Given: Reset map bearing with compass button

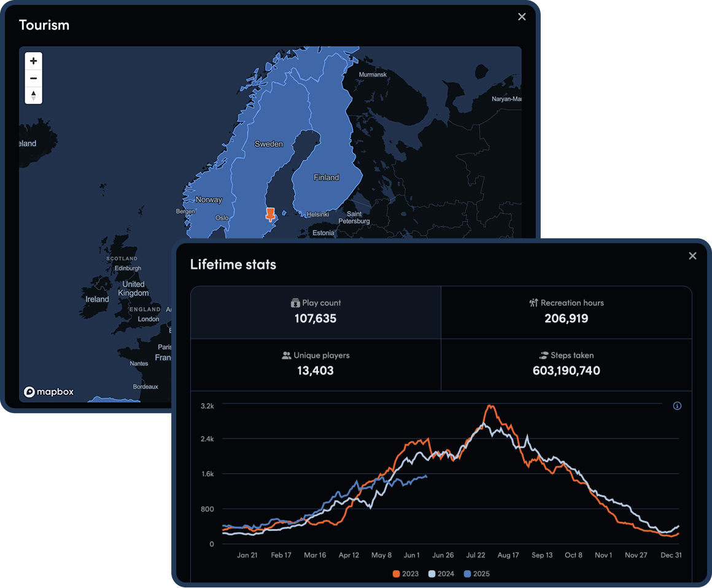Looking at the screenshot, I should click(33, 95).
